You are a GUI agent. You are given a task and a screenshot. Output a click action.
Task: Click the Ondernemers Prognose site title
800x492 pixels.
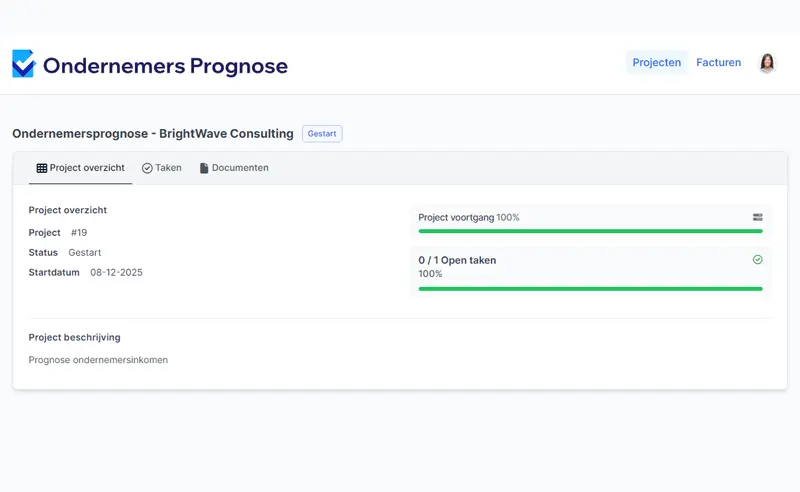(165, 66)
